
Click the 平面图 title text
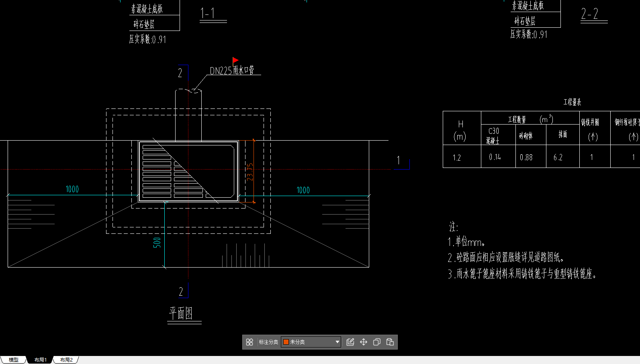pyautogui.click(x=181, y=313)
